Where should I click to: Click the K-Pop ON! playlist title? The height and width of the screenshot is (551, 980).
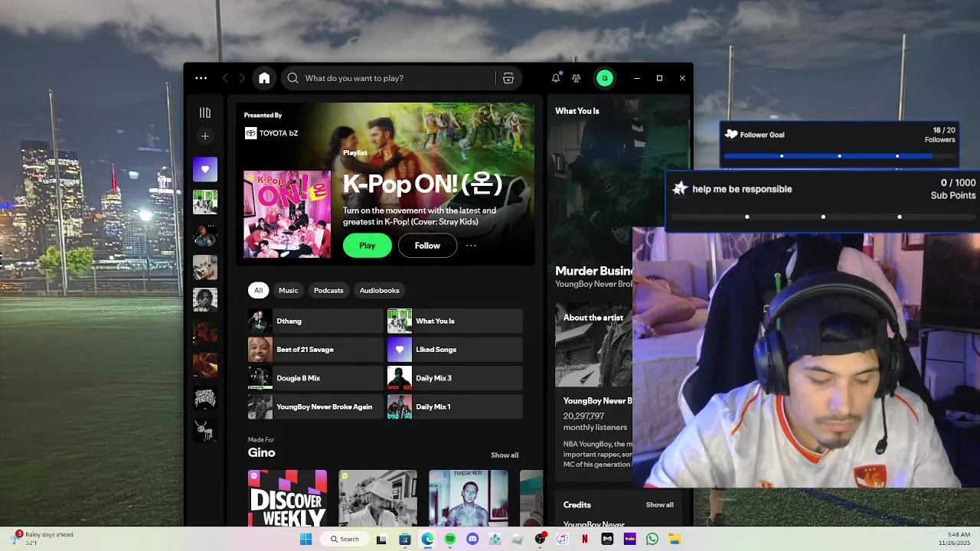click(422, 184)
